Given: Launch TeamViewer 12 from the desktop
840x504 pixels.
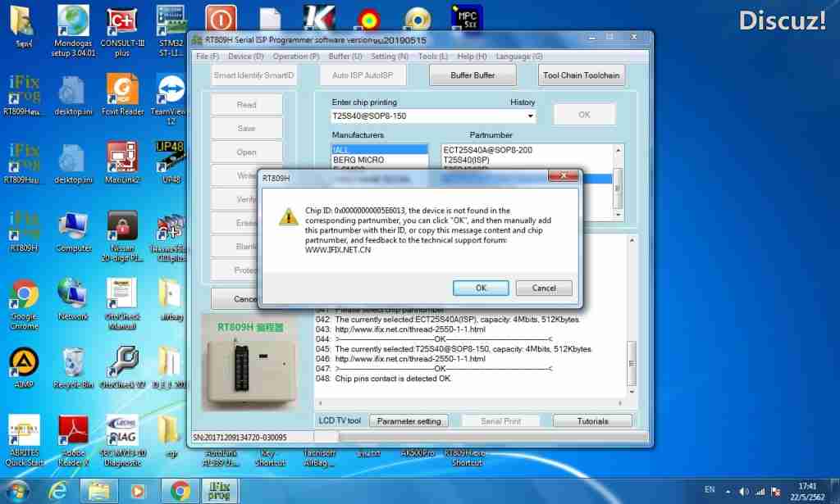Looking at the screenshot, I should click(x=171, y=92).
